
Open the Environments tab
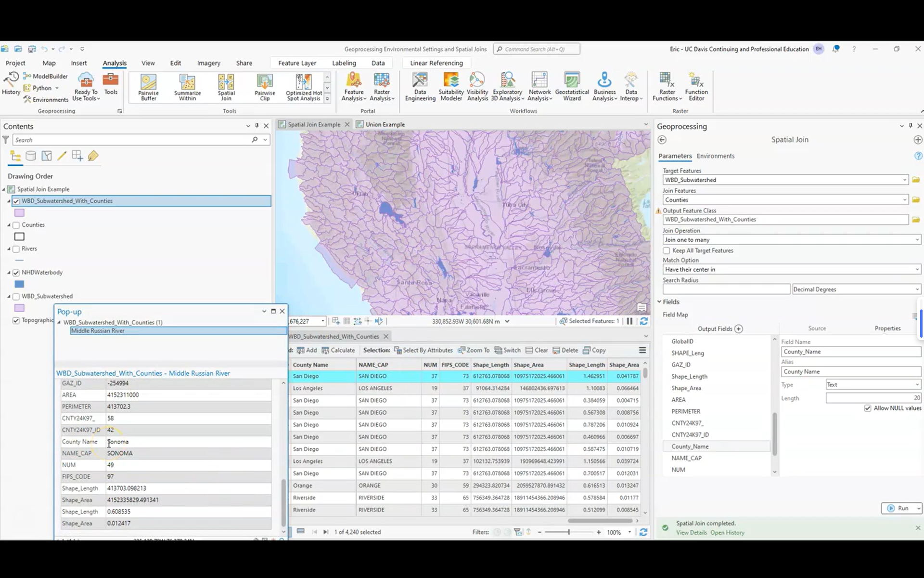[715, 156]
